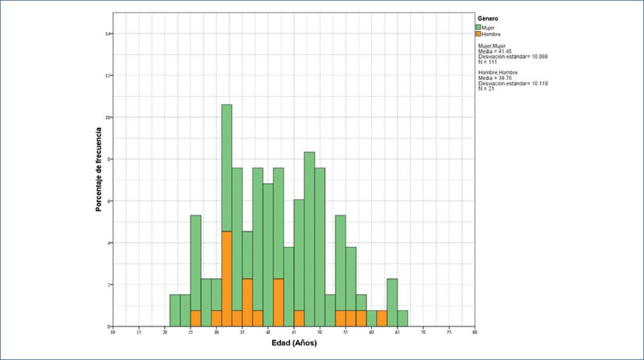The width and height of the screenshot is (644, 360).
Task: Click the 10 tick label on x-axis
Action: (x=113, y=332)
